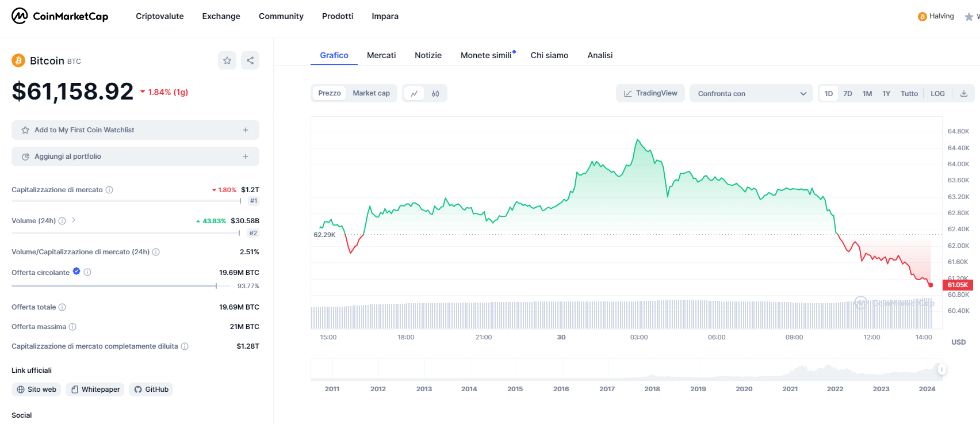The image size is (980, 424).
Task: Open the Whitepaper link
Action: (x=95, y=389)
